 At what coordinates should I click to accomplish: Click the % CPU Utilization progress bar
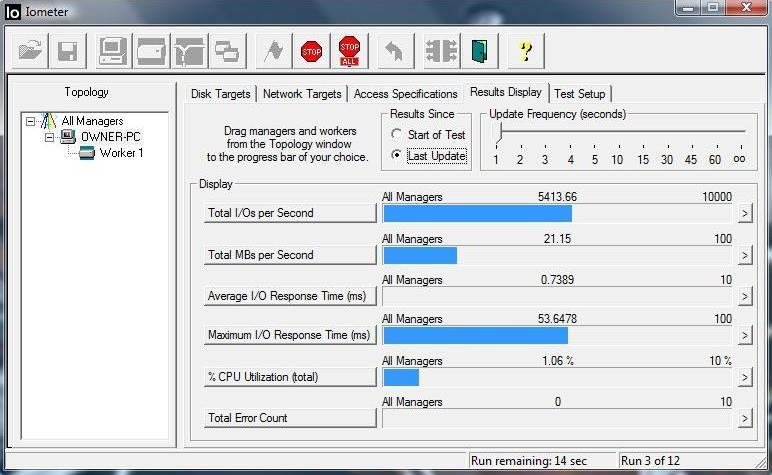(557, 378)
